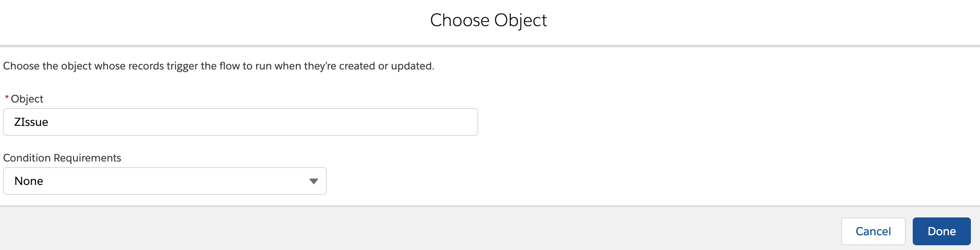This screenshot has width=980, height=250.
Task: Click the Condition Requirements dropdown arrow
Action: pos(313,181)
